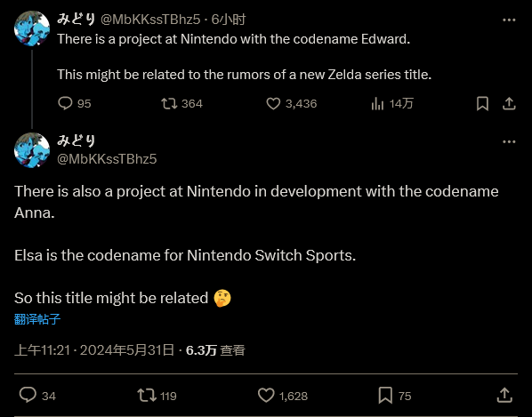
Task: Open more options menu on second tweet
Action: point(509,141)
